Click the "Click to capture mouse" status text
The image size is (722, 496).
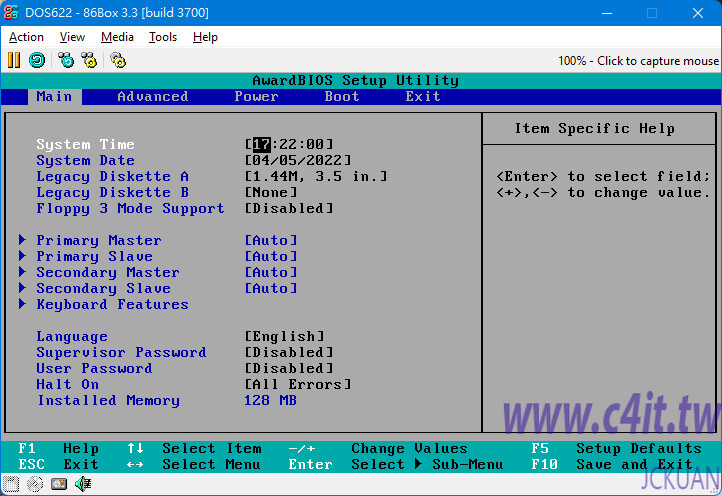658,61
